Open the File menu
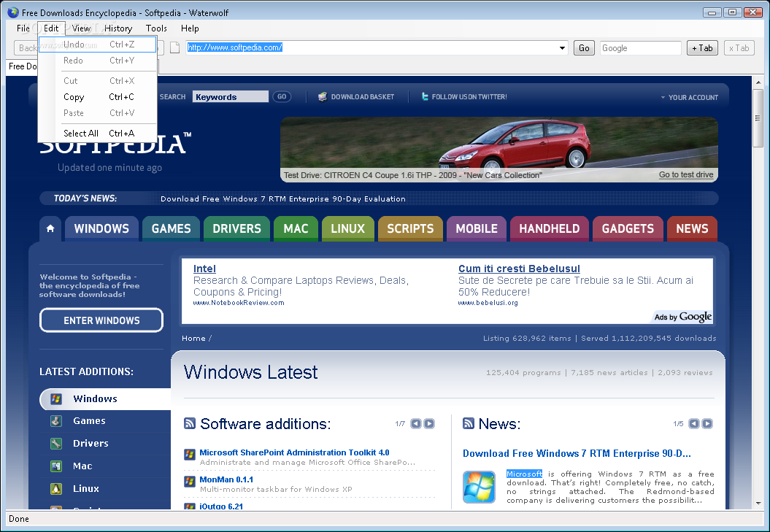Screen dimensions: 770x532 (23, 28)
